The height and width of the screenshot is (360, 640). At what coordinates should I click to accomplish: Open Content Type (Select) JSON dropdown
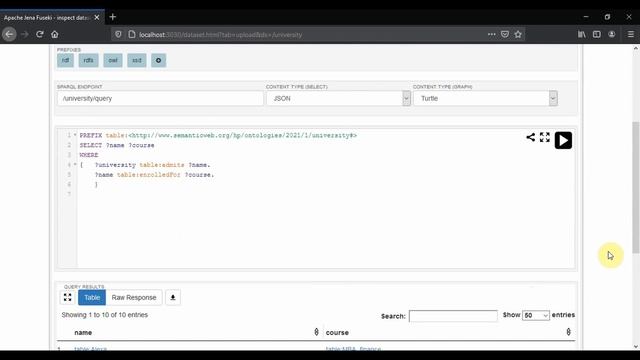pyautogui.click(x=338, y=98)
